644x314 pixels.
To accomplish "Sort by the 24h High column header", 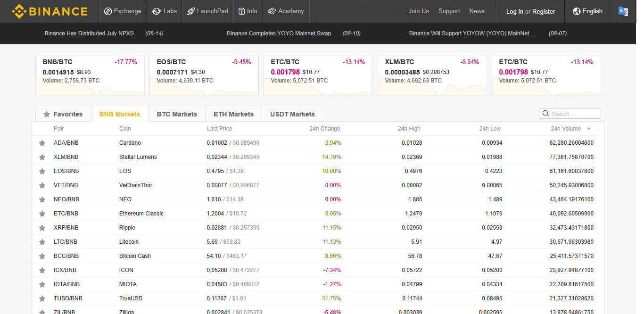I will (x=409, y=129).
